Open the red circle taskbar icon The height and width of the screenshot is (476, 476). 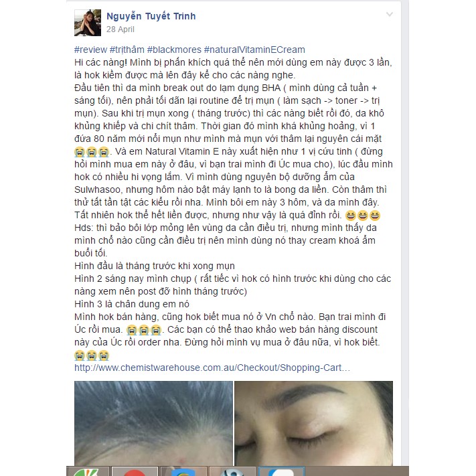pyautogui.click(x=135, y=471)
